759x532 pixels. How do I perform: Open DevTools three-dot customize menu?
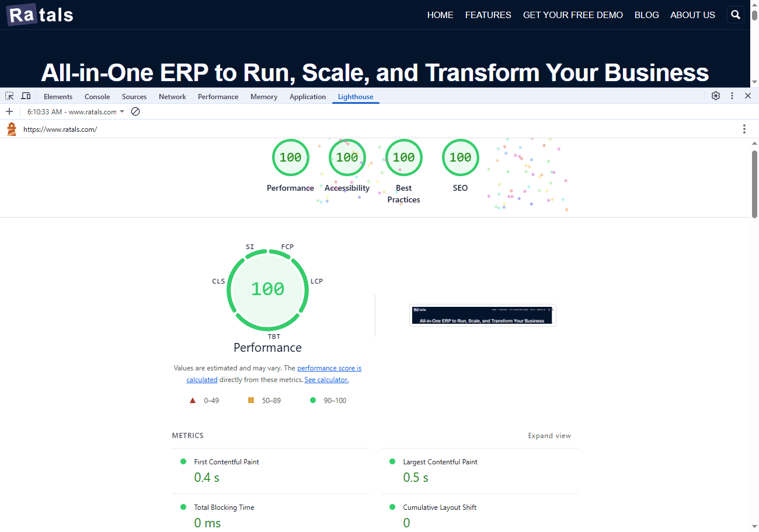coord(732,96)
